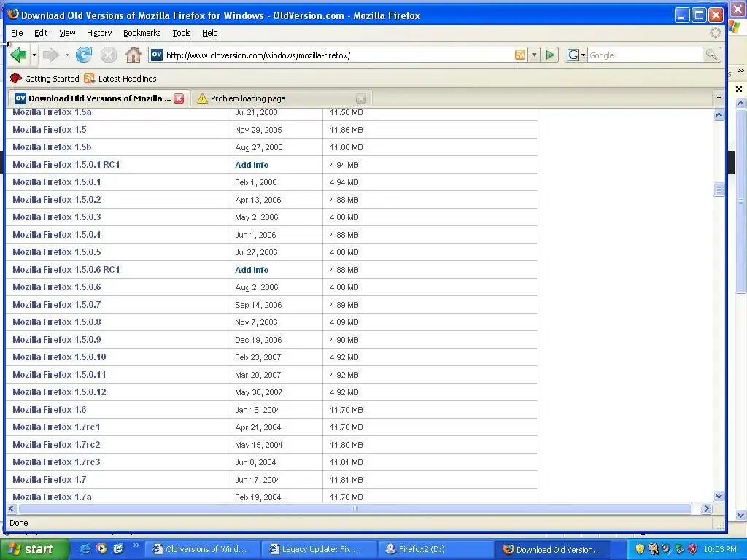Image resolution: width=747 pixels, height=560 pixels.
Task: Open Mozilla Firefox 1.5b link
Action: [52, 147]
